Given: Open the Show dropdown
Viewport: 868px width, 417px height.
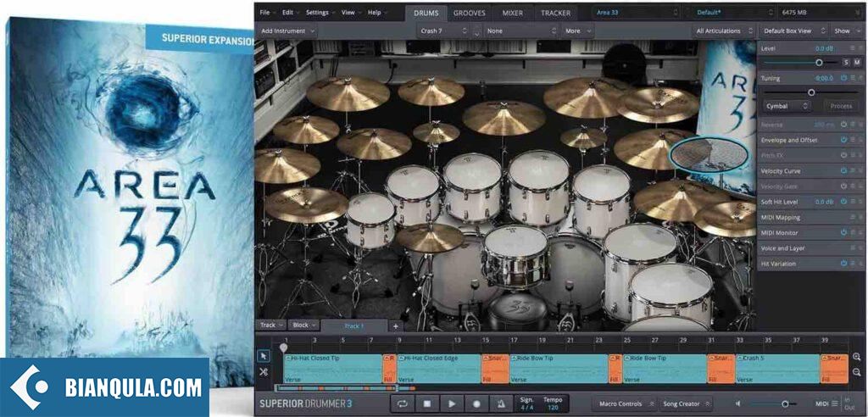Looking at the screenshot, I should click(846, 31).
